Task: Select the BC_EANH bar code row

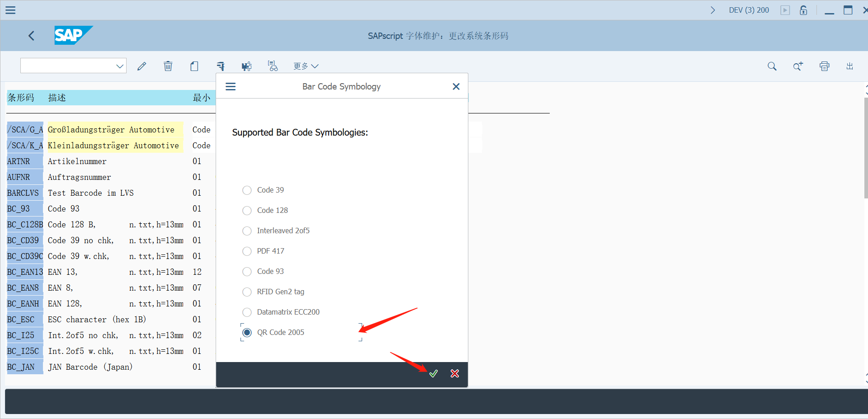Action: 25,304
